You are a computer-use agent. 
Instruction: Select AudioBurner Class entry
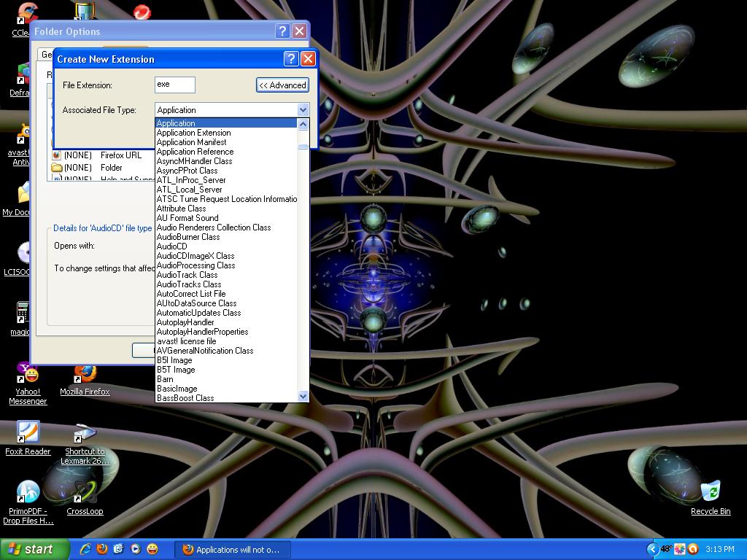(x=226, y=237)
